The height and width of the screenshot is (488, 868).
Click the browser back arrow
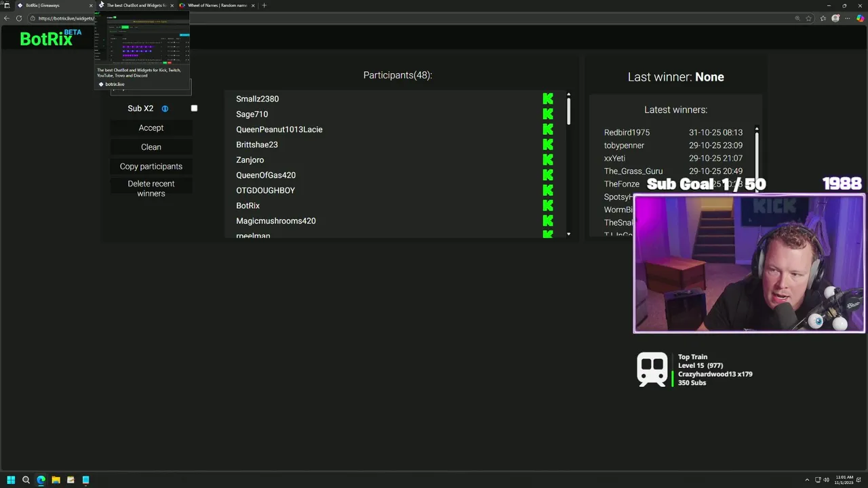coord(7,18)
